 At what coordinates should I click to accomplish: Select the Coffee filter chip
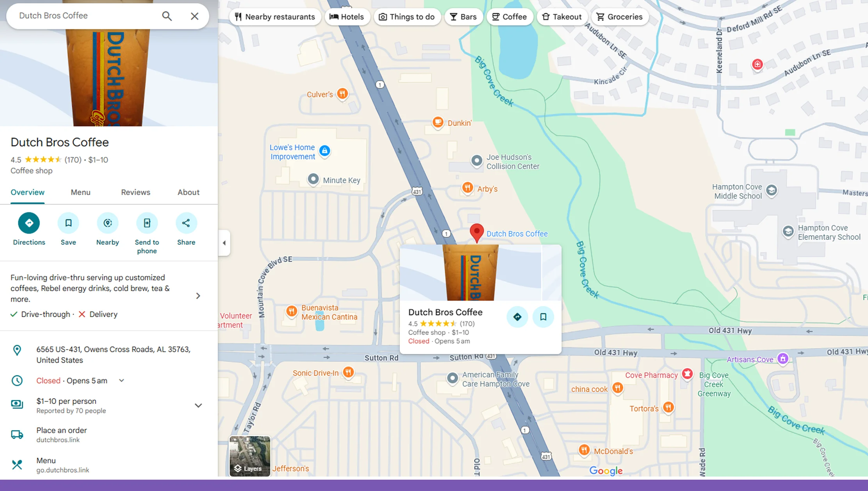pyautogui.click(x=509, y=17)
